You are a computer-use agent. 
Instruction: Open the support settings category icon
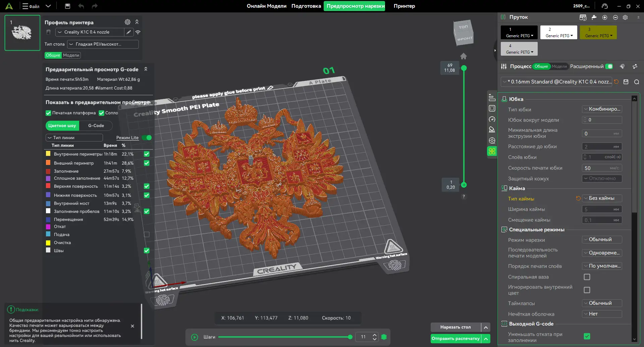(x=492, y=130)
